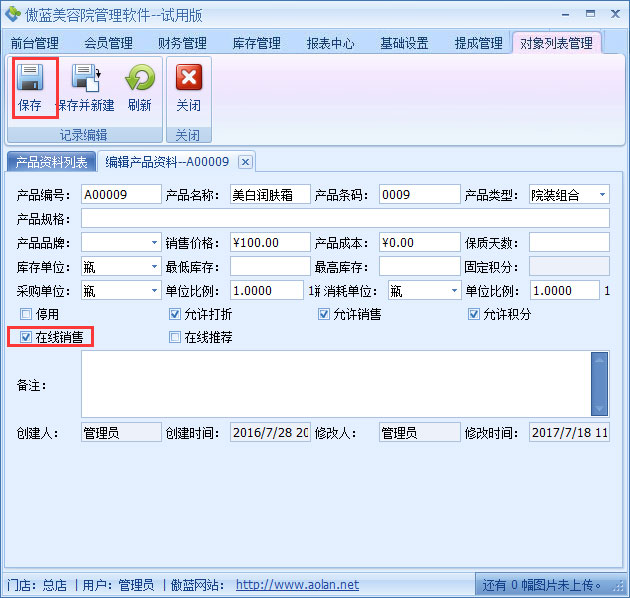Click the 产品条码 field showing 0009

419,195
